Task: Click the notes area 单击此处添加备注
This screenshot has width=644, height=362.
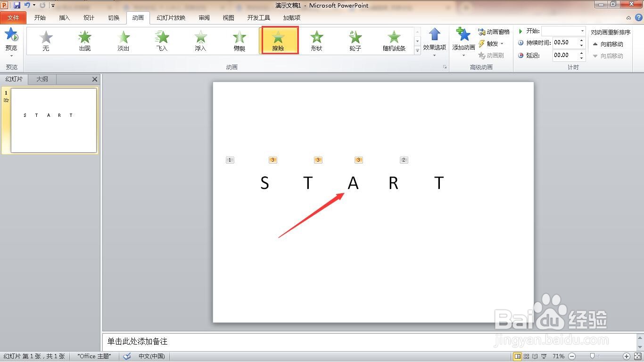Action: [x=137, y=341]
